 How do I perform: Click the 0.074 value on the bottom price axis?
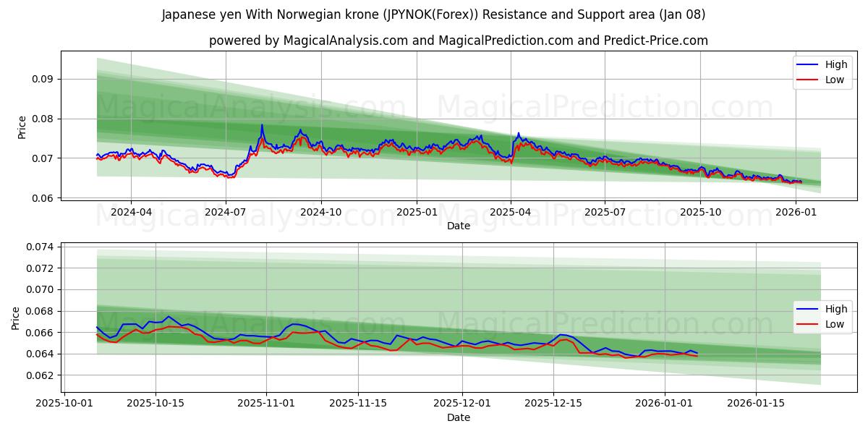pos(40,247)
